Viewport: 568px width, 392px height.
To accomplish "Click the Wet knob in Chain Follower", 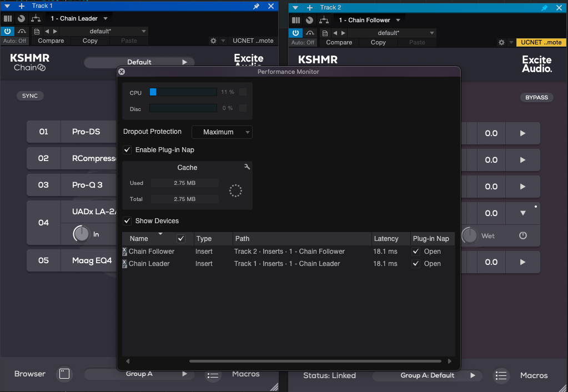I will [x=470, y=235].
